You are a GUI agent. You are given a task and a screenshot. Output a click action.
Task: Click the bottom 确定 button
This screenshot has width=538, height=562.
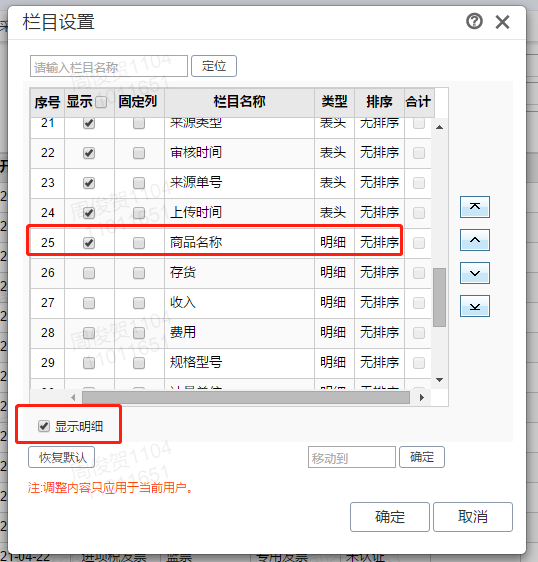coord(390,517)
